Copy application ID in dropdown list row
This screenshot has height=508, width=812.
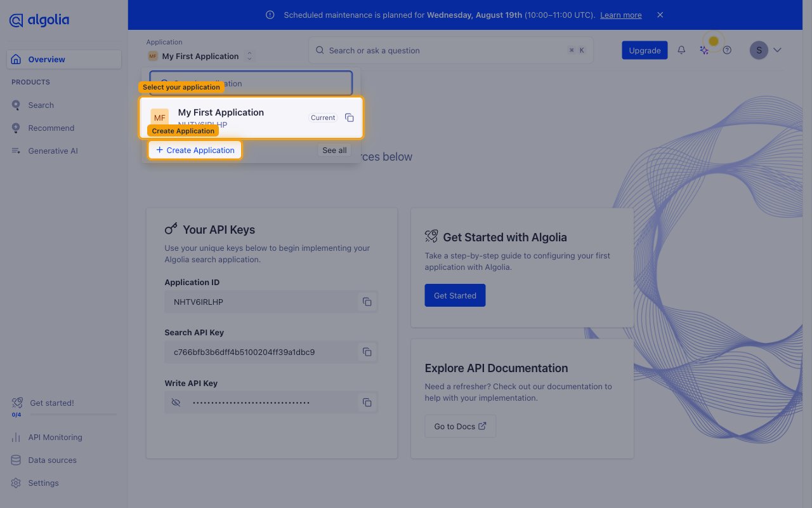pos(350,117)
